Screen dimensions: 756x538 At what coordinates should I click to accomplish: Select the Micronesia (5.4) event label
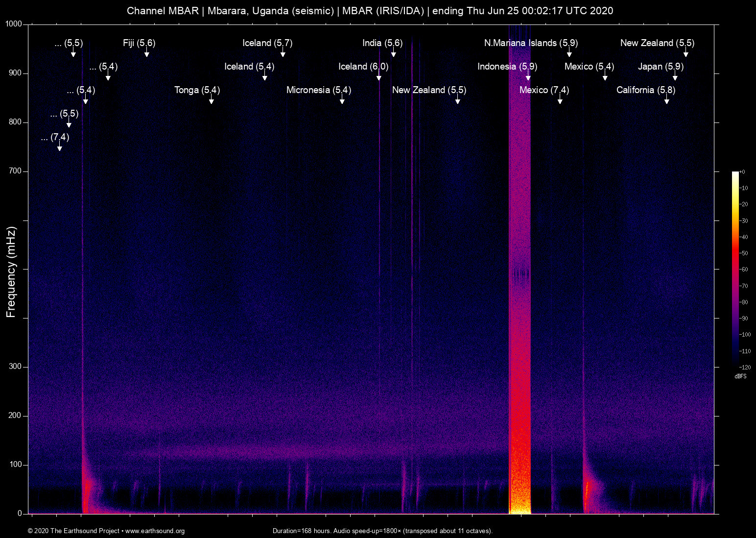(318, 90)
